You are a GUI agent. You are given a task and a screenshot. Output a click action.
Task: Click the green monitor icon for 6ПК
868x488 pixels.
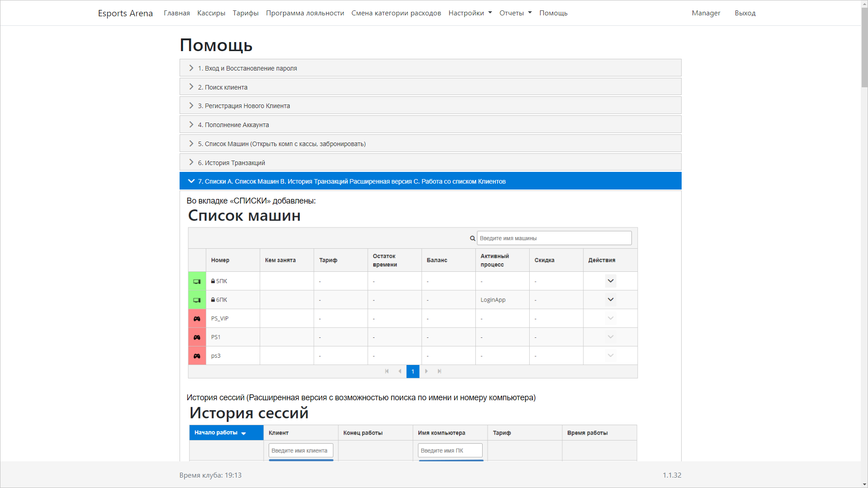(197, 299)
